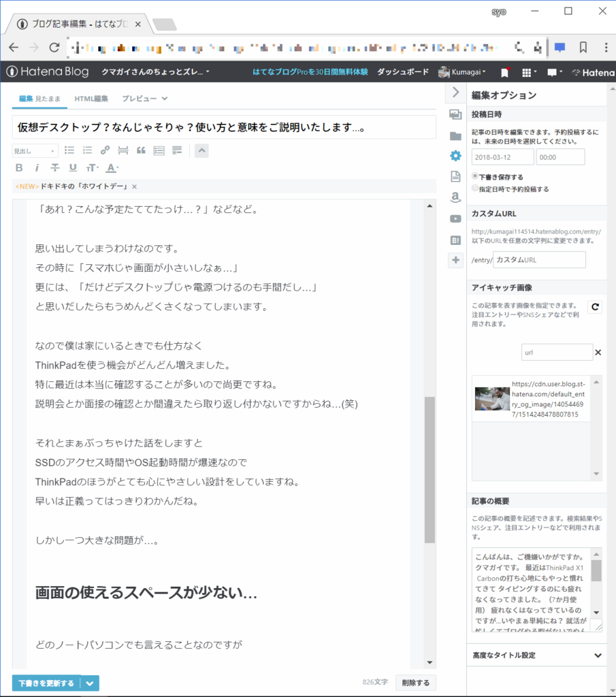Click the post time field 00:00

(x=560, y=157)
